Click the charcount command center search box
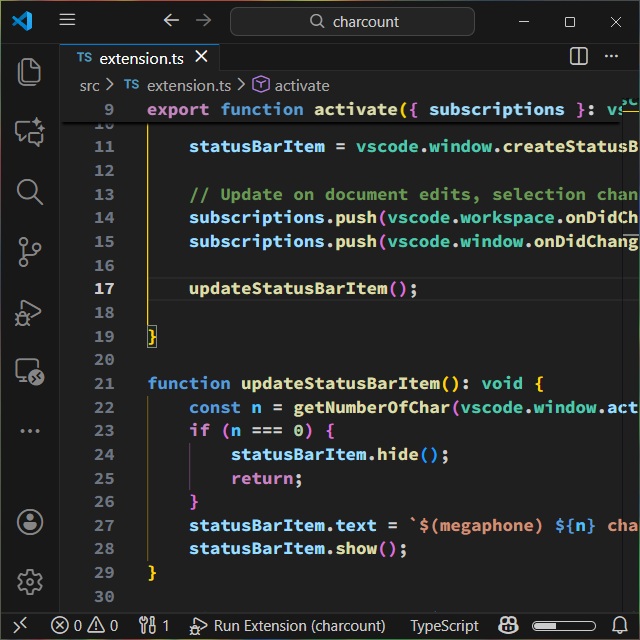Image resolution: width=640 pixels, height=640 pixels. coord(352,21)
